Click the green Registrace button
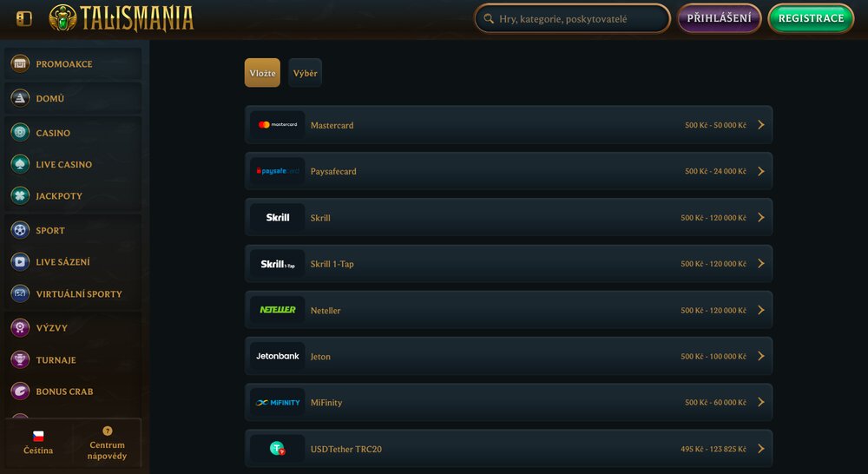868x474 pixels. (x=811, y=18)
